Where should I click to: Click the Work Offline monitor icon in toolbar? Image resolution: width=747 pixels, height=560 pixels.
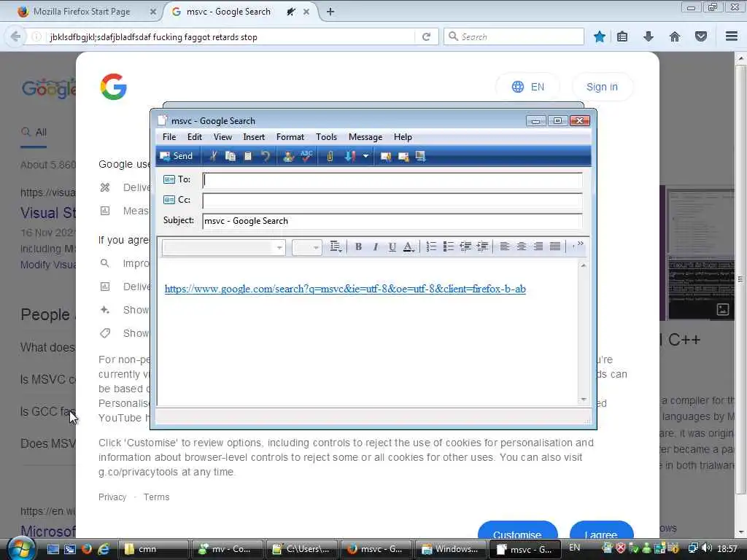point(420,156)
